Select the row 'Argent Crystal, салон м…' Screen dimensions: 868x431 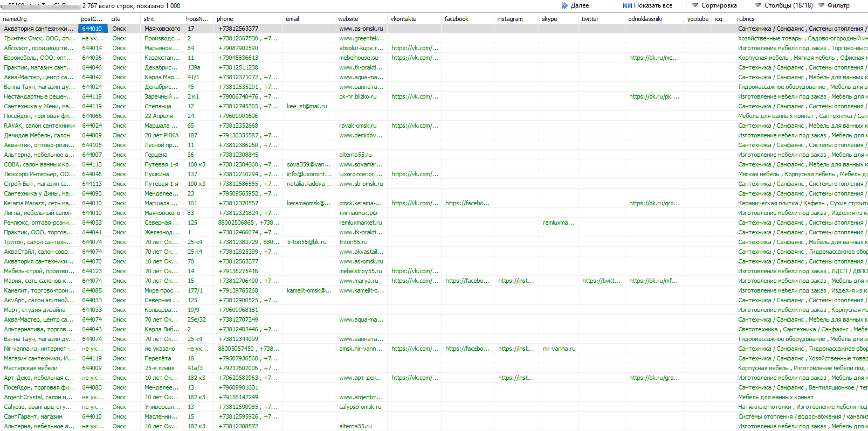pyautogui.click(x=434, y=397)
